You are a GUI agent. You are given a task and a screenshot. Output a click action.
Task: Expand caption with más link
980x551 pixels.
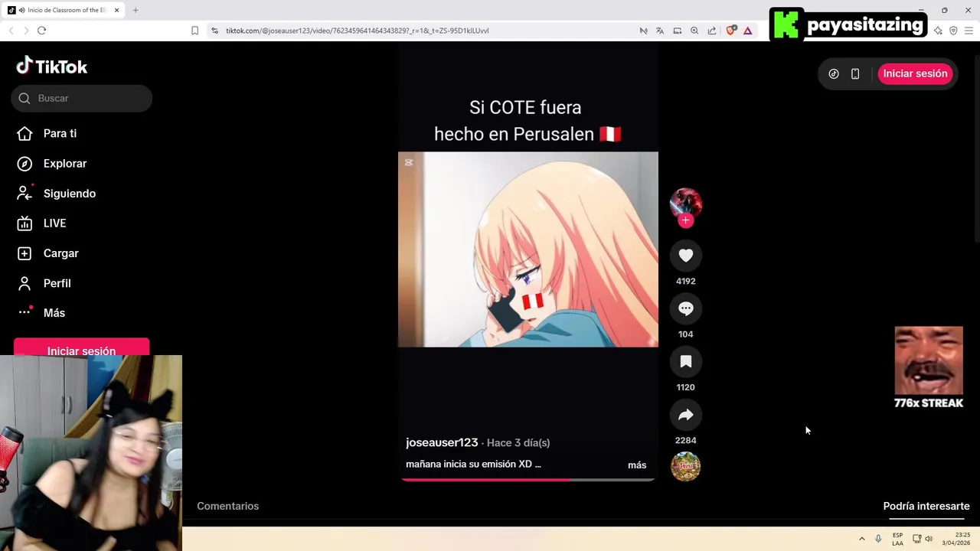coord(637,465)
